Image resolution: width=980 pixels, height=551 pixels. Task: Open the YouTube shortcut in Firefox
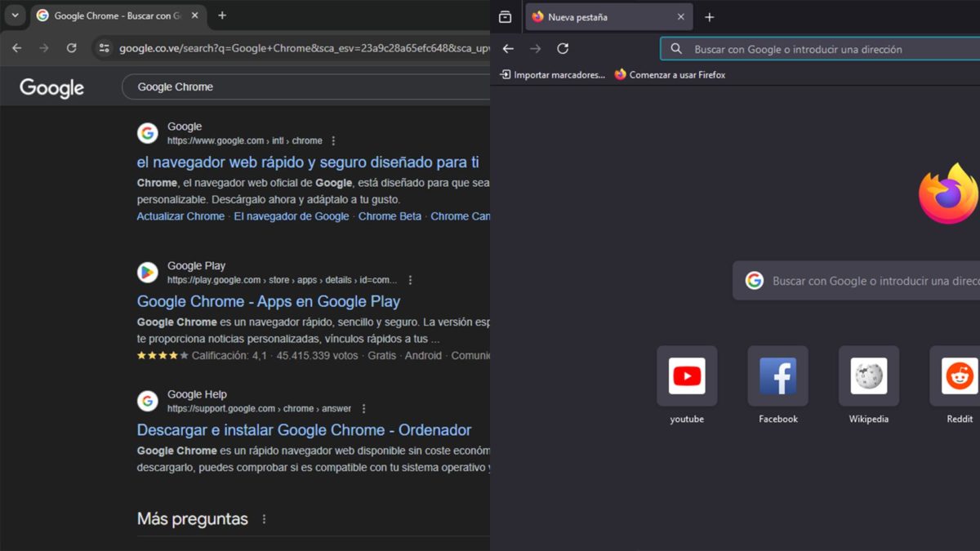click(687, 375)
